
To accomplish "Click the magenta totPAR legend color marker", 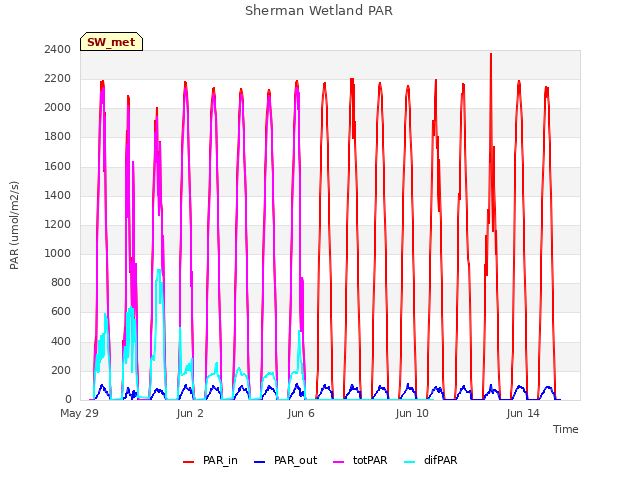I will coord(338,462).
